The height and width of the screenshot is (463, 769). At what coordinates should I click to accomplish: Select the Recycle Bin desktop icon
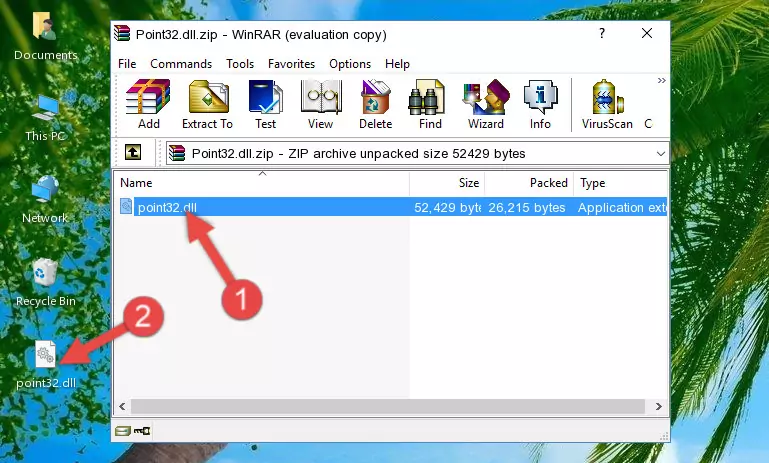[46, 283]
